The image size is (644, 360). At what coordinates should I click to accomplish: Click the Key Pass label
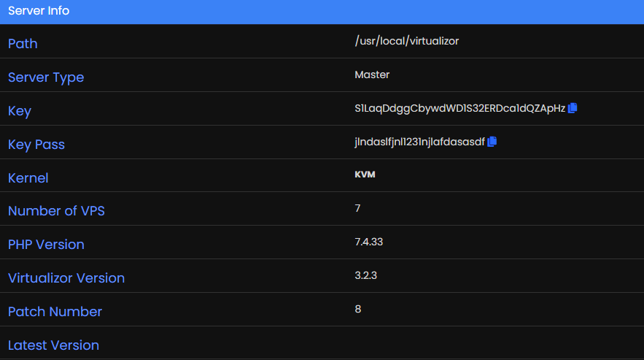36,145
